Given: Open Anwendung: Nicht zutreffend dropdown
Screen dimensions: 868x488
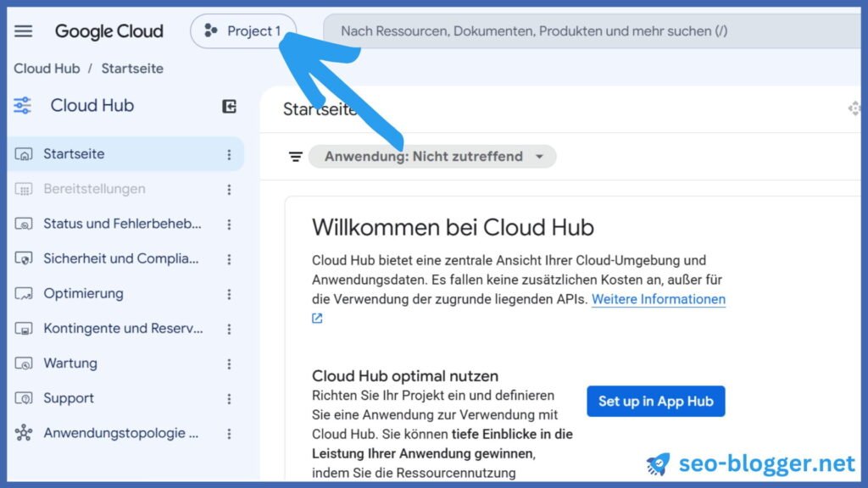Looking at the screenshot, I should [432, 157].
